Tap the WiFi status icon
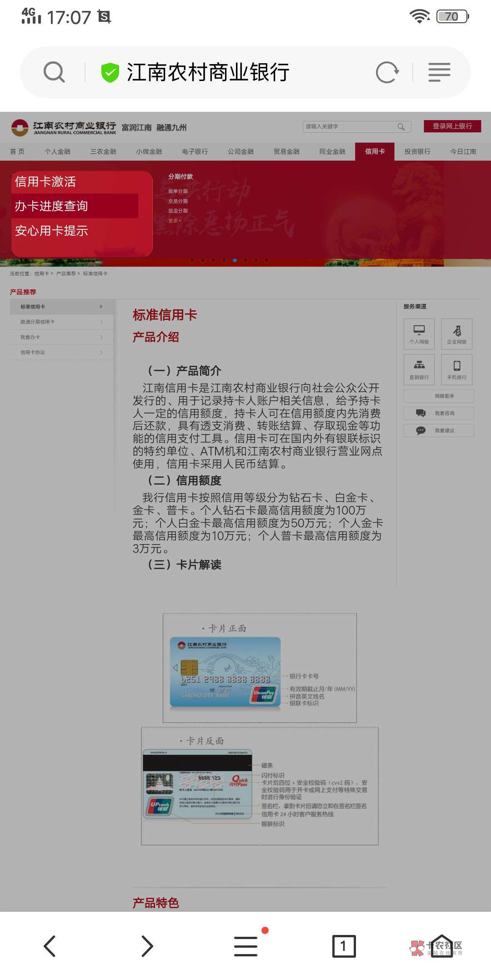The image size is (491, 980). pyautogui.click(x=419, y=16)
